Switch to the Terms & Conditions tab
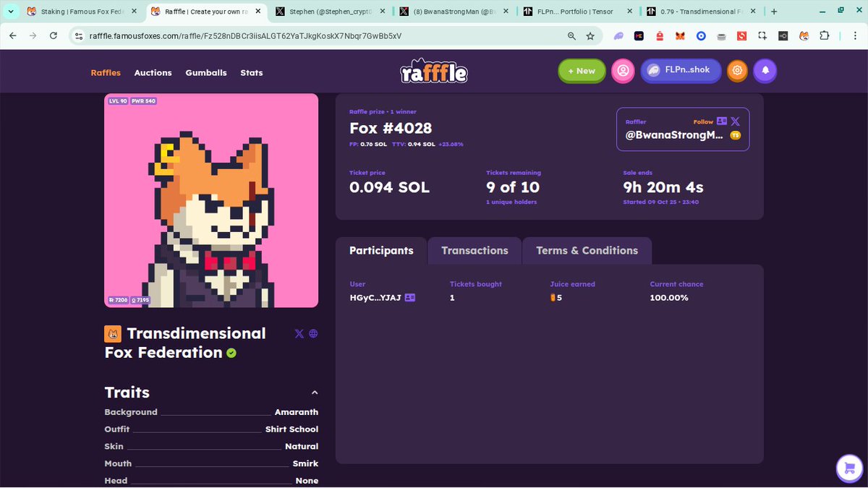The image size is (868, 488). pos(587,251)
